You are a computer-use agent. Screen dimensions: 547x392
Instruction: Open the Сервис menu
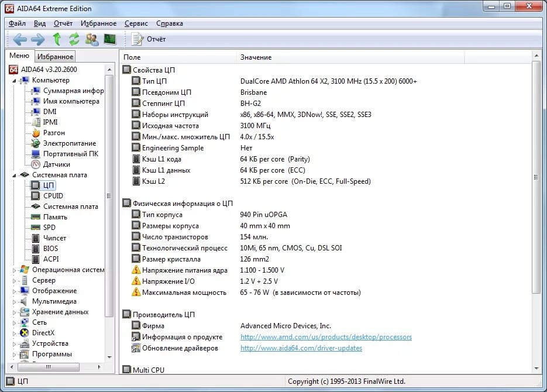(x=136, y=23)
